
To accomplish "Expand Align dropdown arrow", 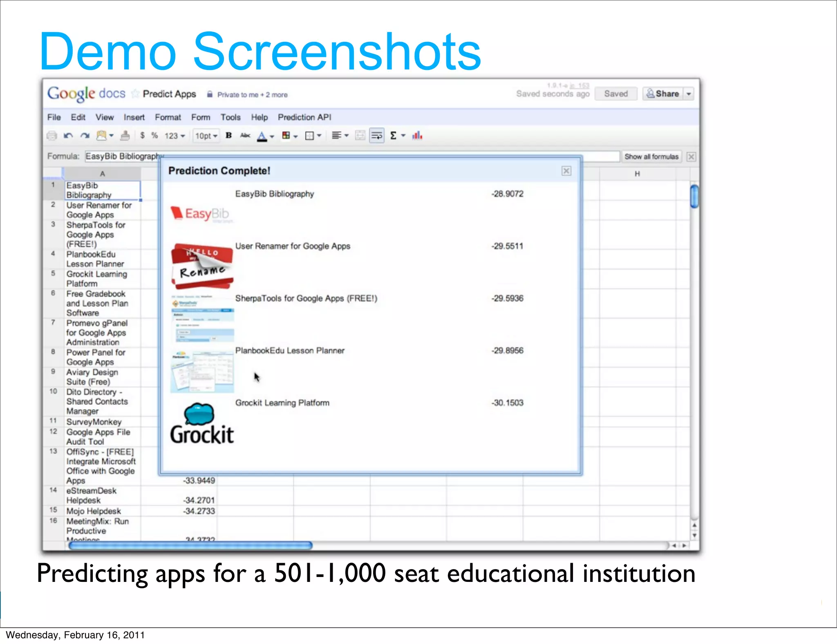I will point(346,136).
